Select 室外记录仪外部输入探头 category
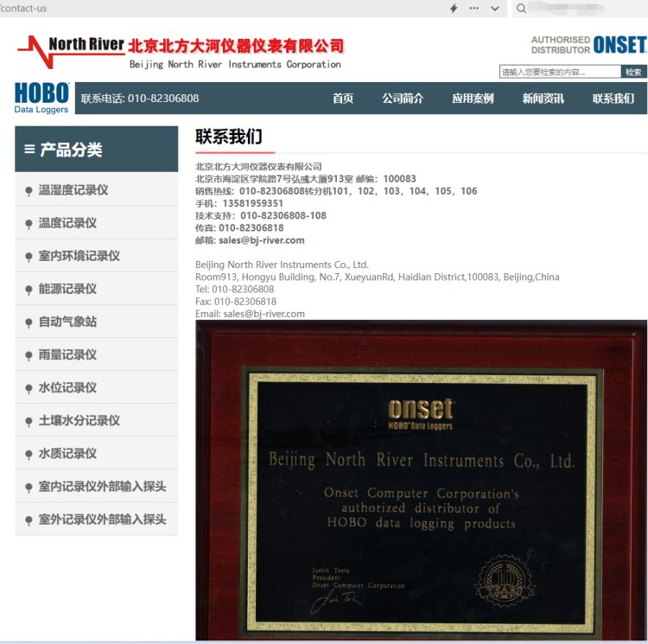This screenshot has height=644, width=648. [x=96, y=520]
